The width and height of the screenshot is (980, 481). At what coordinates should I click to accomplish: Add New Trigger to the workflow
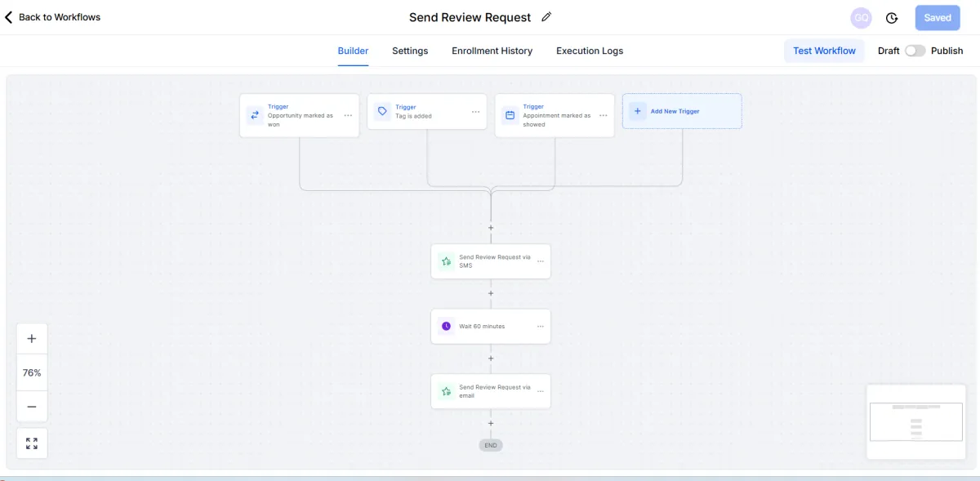682,111
